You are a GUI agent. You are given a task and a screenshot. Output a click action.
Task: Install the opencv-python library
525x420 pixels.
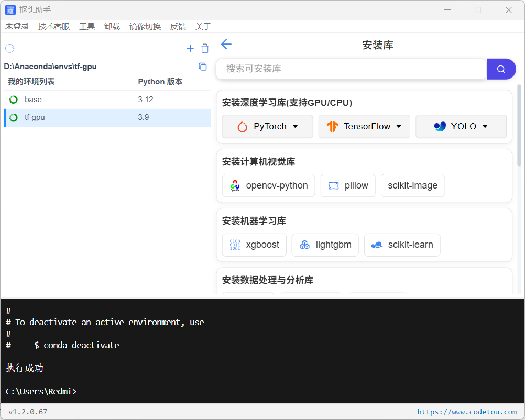pos(269,185)
